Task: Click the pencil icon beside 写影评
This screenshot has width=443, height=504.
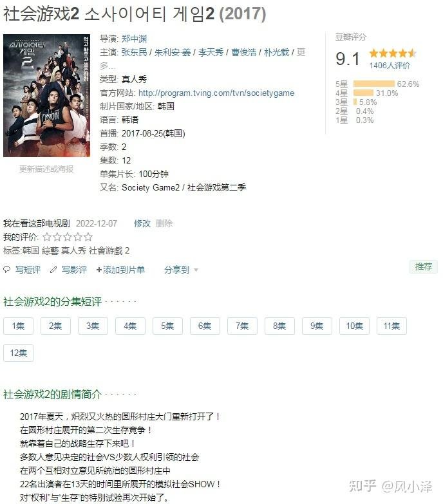Action: pos(53,270)
